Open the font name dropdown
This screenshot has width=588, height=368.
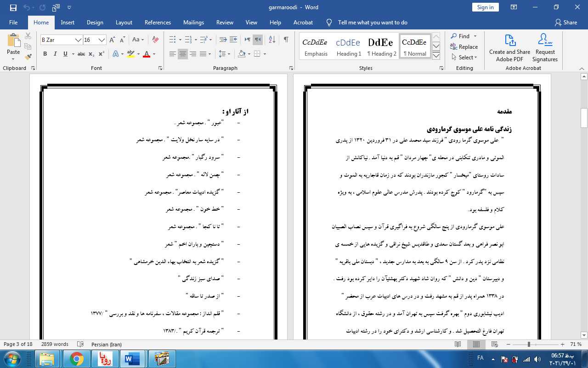click(79, 40)
